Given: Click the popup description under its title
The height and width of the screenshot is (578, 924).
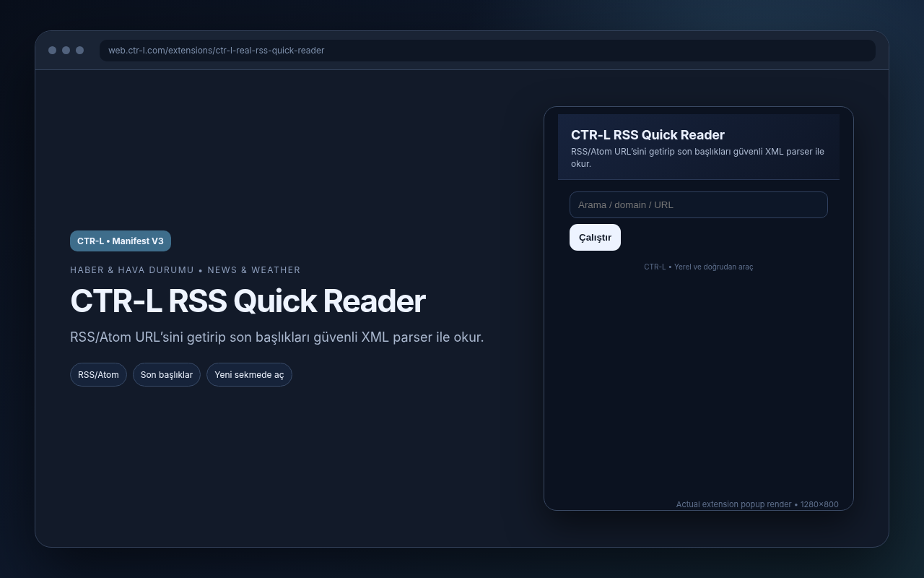Looking at the screenshot, I should [x=697, y=158].
